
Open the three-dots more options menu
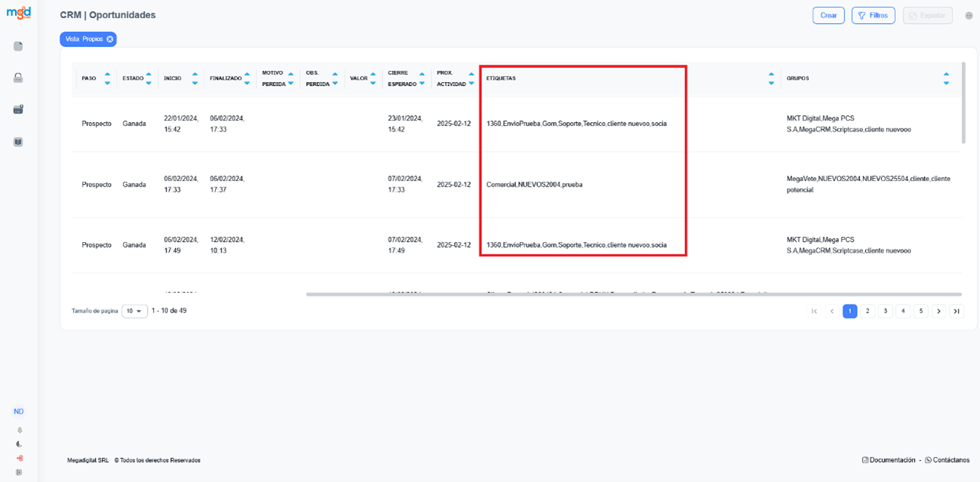click(969, 16)
